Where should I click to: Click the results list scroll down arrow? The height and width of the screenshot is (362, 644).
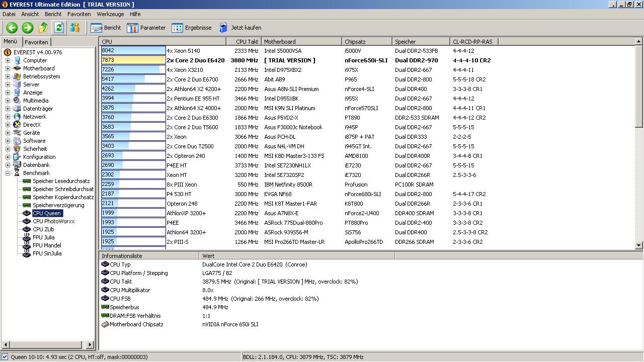pos(639,245)
